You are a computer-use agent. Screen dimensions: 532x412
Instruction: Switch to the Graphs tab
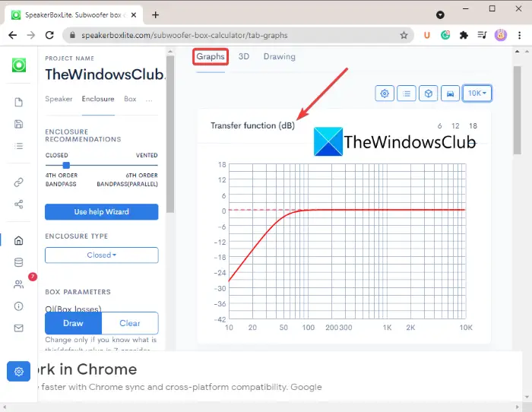tap(211, 56)
